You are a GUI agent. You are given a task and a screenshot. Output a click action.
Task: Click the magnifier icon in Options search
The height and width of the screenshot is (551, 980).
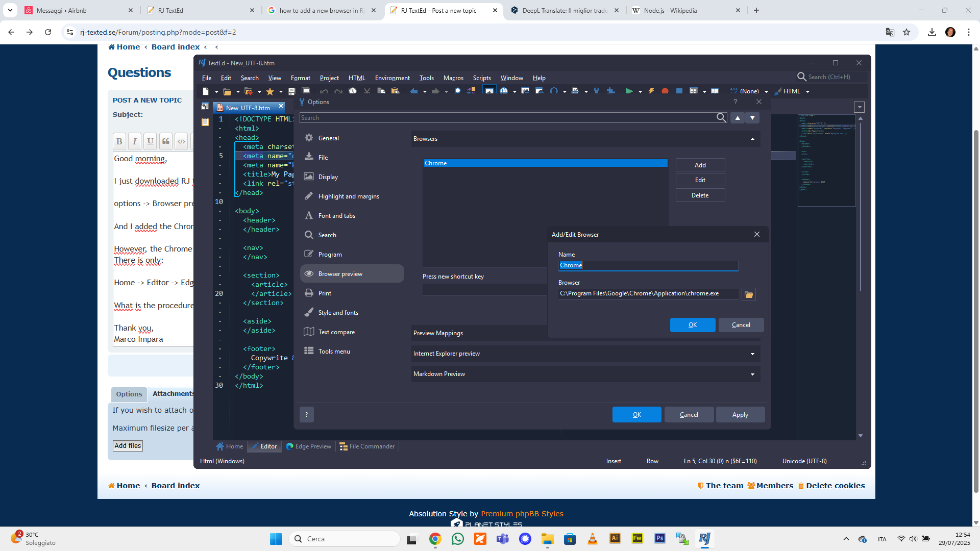coord(721,118)
